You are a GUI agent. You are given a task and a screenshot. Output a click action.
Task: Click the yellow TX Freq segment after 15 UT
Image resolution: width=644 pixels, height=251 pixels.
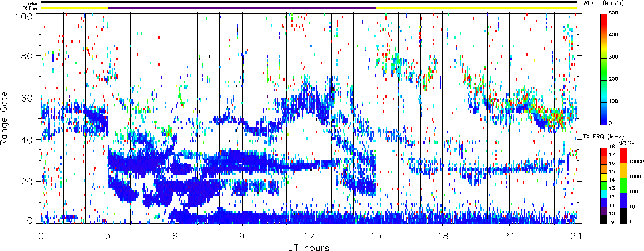[x=476, y=8]
